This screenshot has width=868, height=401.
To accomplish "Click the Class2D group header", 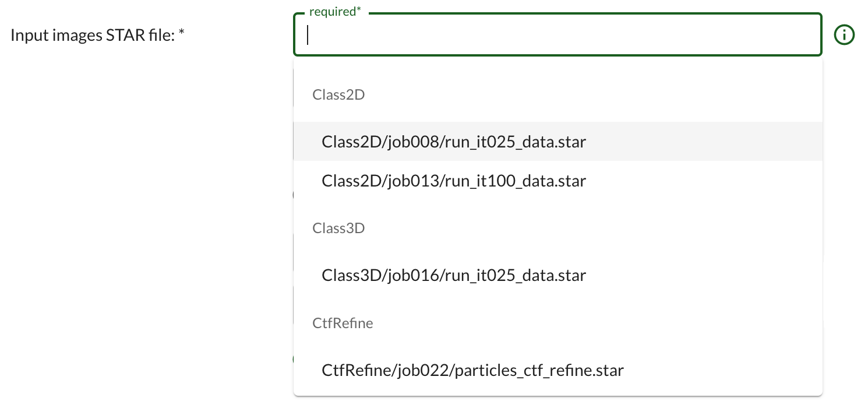I will click(338, 94).
